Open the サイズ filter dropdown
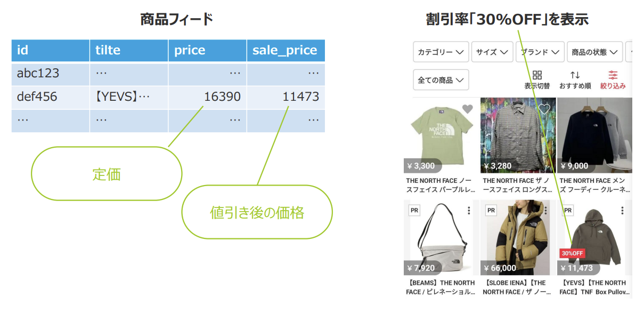Viewport: 644px width, 313px height. pos(492,52)
